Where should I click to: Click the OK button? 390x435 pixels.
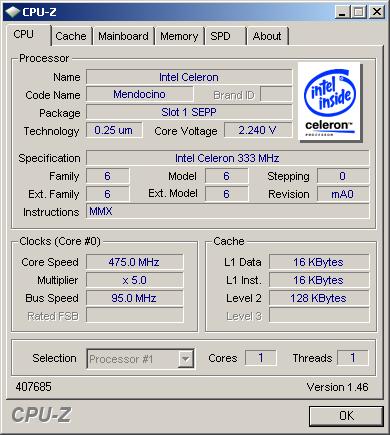point(346,416)
